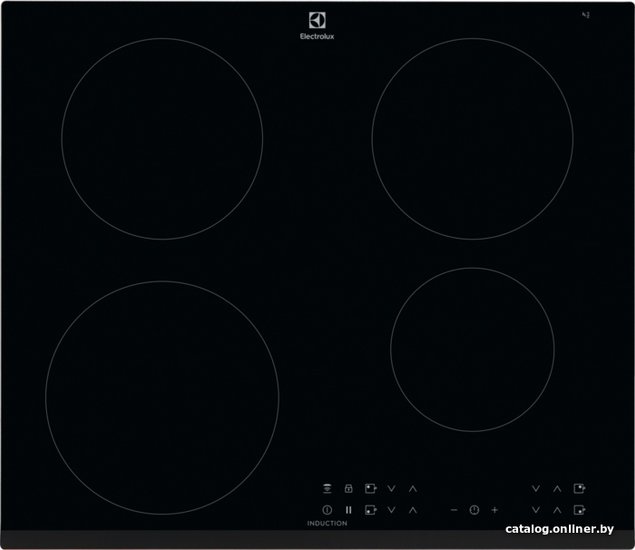
Task: Tap the timer clock symbol key
Action: 474,510
